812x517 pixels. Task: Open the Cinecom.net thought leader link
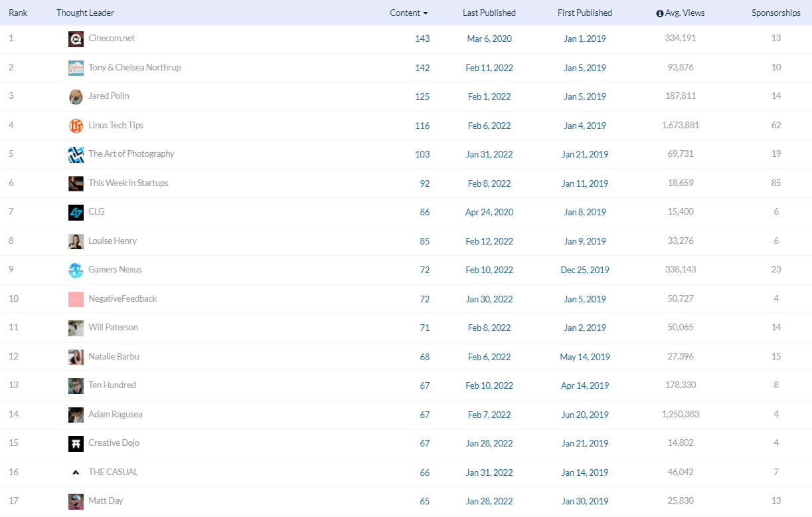coord(112,39)
